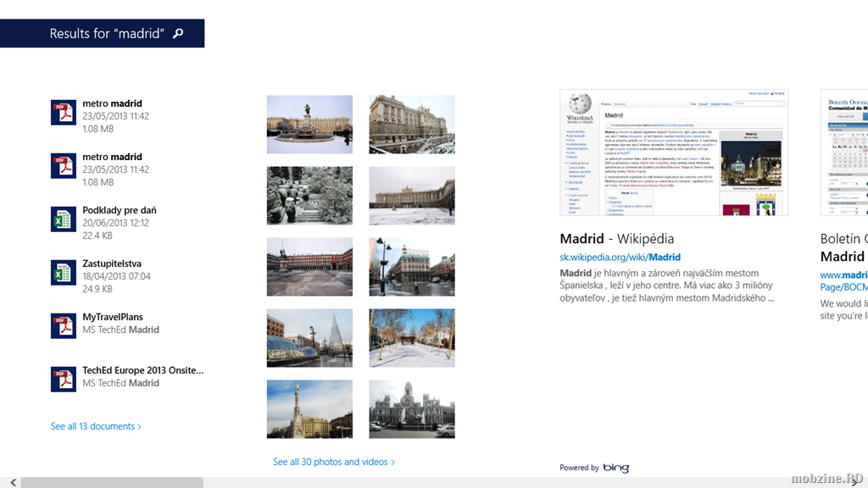The height and width of the screenshot is (488, 868).
Task: Click the left scroll arrow in the scrollbar
Action: (13, 482)
